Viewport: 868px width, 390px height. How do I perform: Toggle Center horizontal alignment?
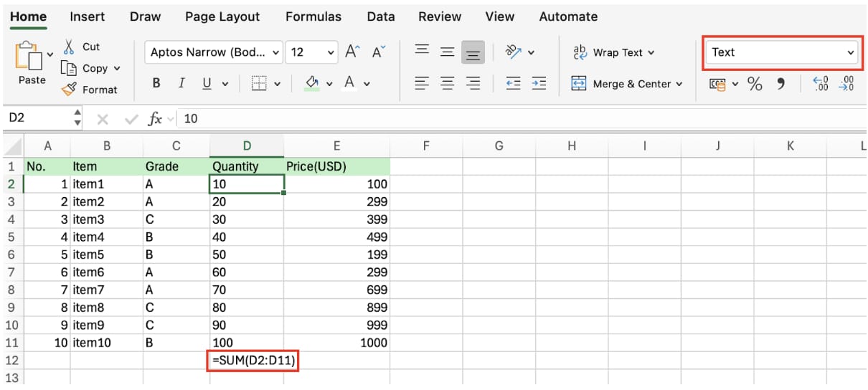tap(447, 84)
